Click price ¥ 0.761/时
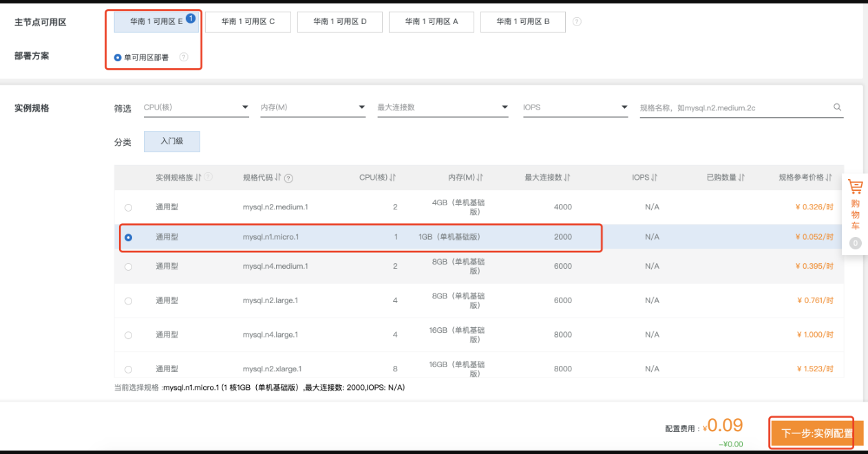This screenshot has width=868, height=454. click(814, 300)
